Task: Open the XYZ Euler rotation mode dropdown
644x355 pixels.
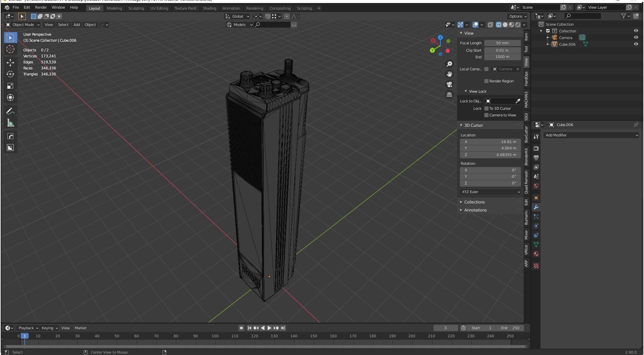Action: tap(490, 192)
